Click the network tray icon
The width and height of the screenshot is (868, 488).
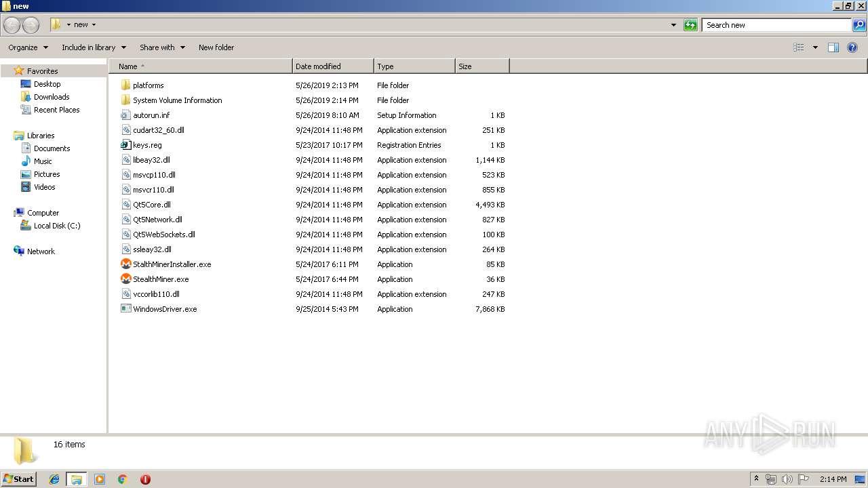pyautogui.click(x=771, y=479)
